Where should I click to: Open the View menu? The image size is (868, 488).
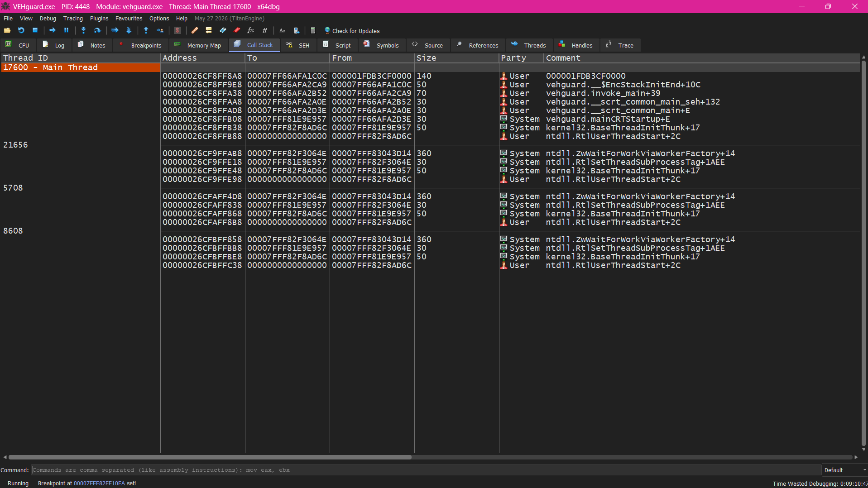coord(26,19)
